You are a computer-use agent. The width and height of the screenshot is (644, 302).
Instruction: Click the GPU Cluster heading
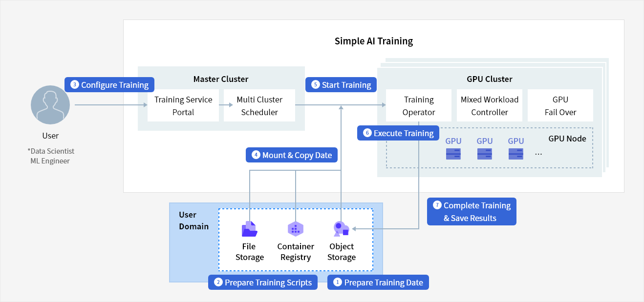(489, 79)
